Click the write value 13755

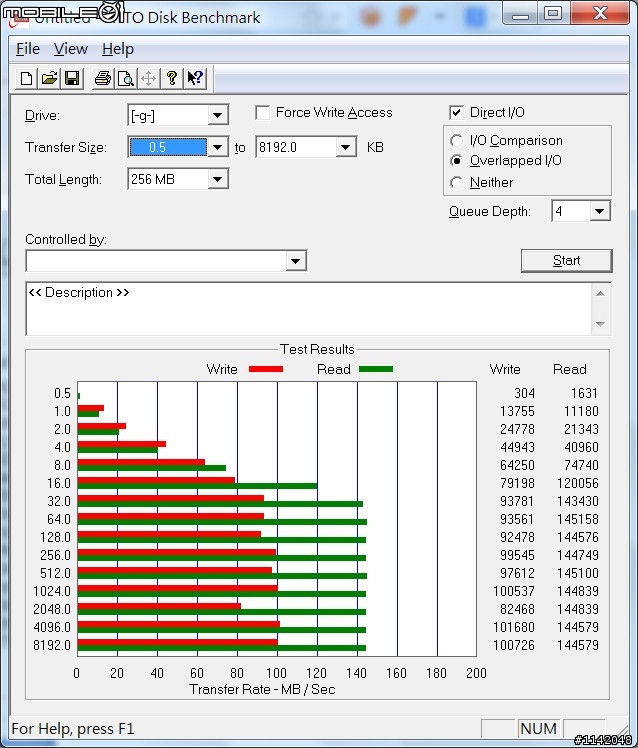point(517,411)
